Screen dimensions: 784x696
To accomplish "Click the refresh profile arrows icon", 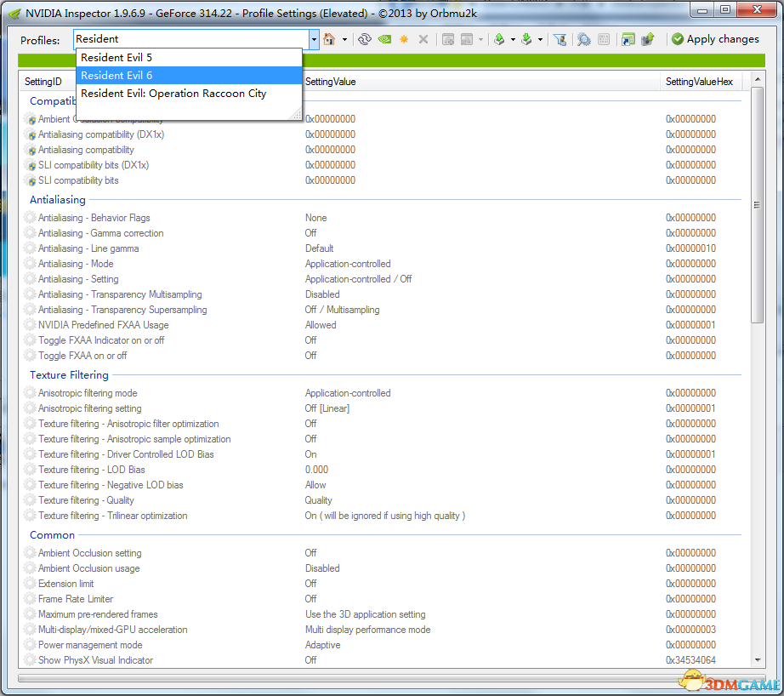I will coord(365,39).
